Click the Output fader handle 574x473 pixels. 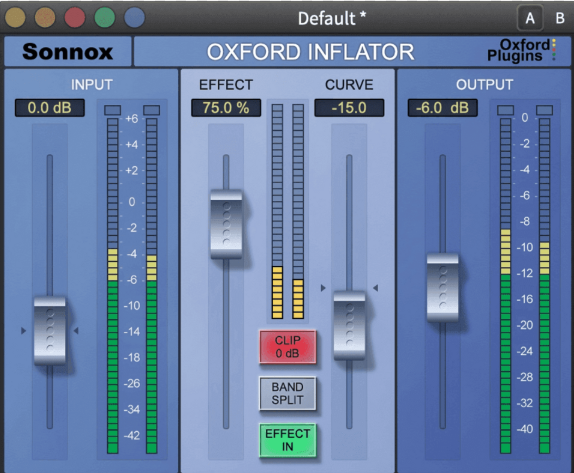coord(443,288)
